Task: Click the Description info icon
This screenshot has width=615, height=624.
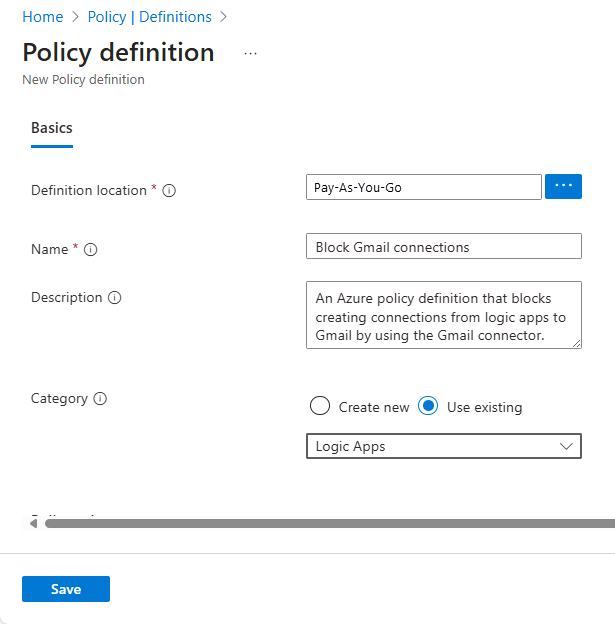Action: pos(115,298)
